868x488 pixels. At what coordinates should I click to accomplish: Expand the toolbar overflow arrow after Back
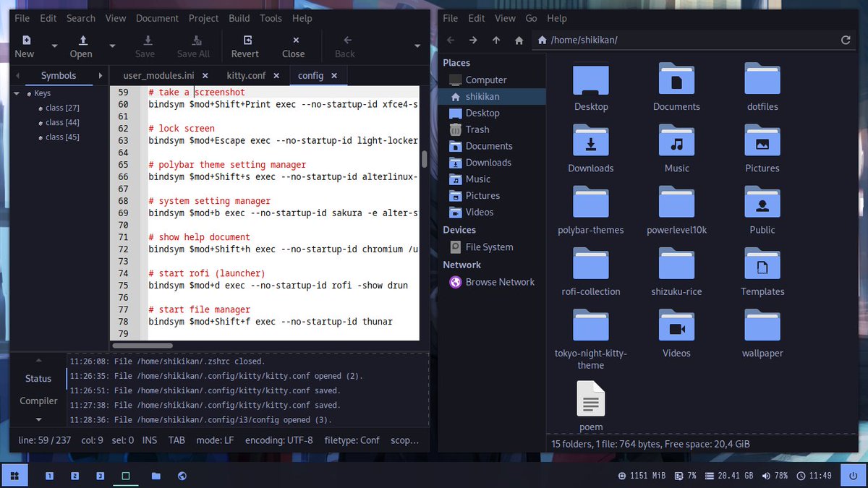[417, 46]
